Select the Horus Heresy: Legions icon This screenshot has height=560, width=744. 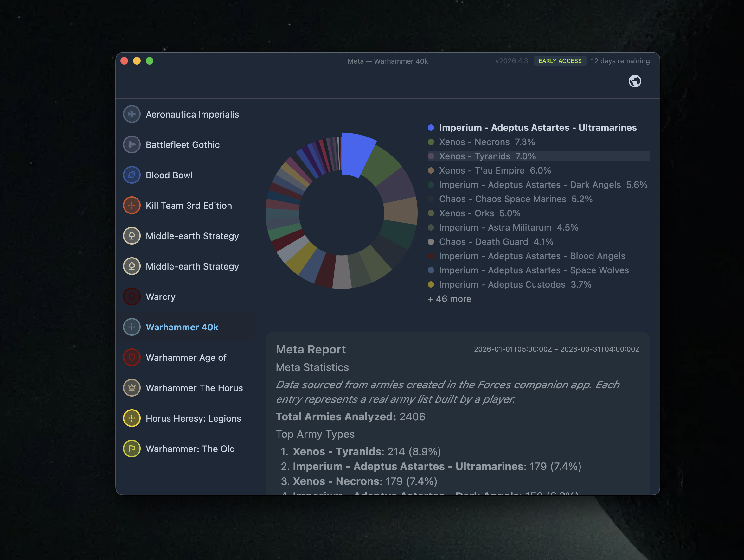coord(131,418)
